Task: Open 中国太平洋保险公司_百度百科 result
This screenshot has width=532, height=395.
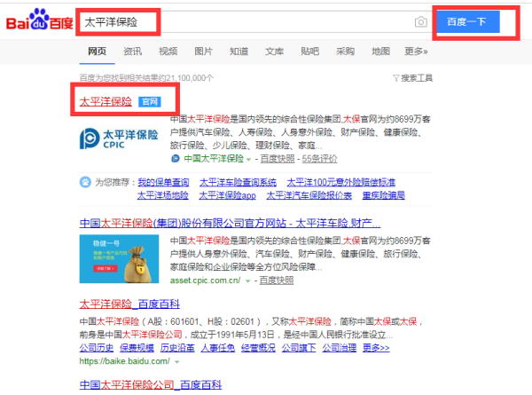Action: click(x=151, y=385)
